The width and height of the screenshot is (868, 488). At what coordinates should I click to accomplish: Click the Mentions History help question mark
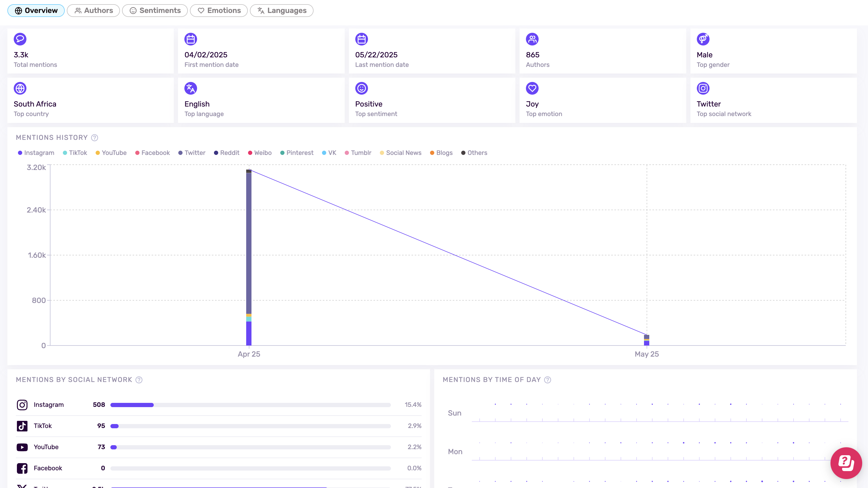click(x=94, y=138)
